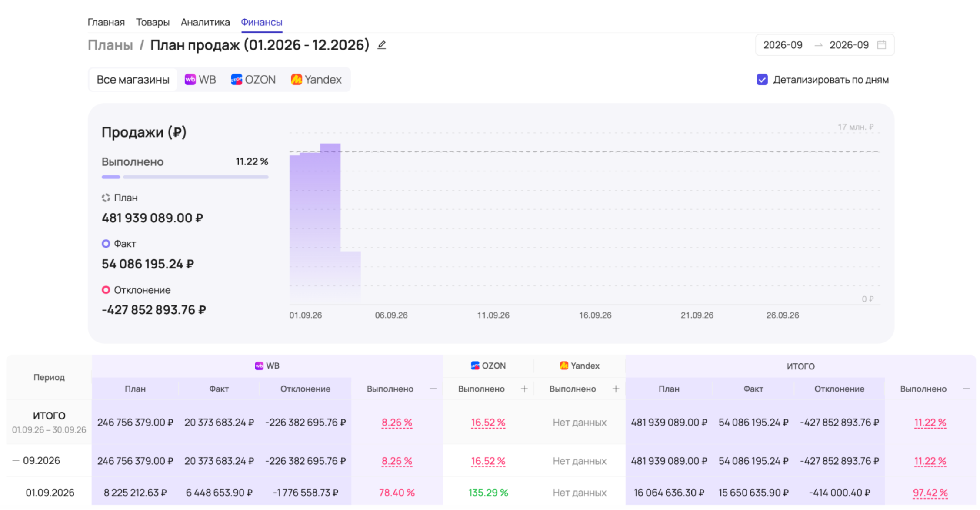Open calendar icon in date range
This screenshot has width=980, height=510.
coord(881,45)
